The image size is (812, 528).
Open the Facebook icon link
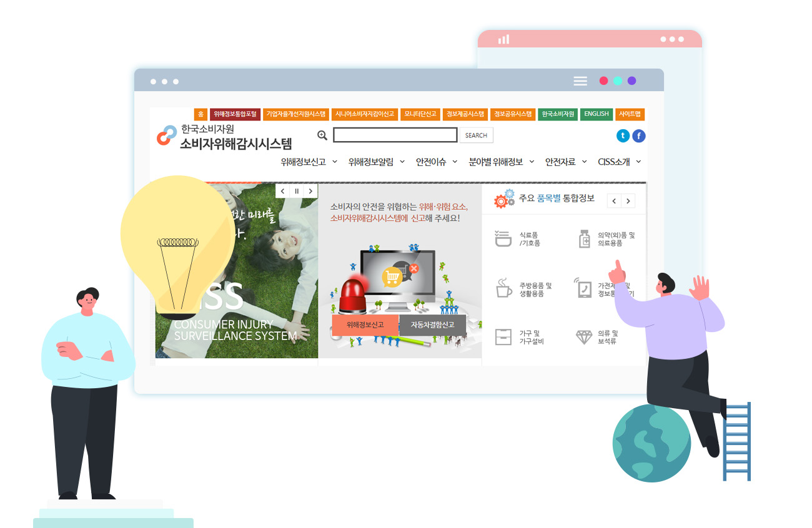638,136
